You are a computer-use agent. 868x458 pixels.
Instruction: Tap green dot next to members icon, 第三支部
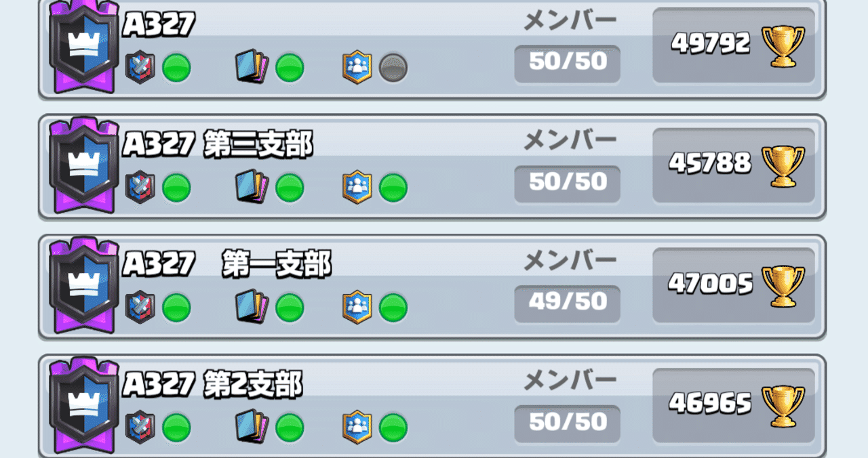(x=393, y=188)
